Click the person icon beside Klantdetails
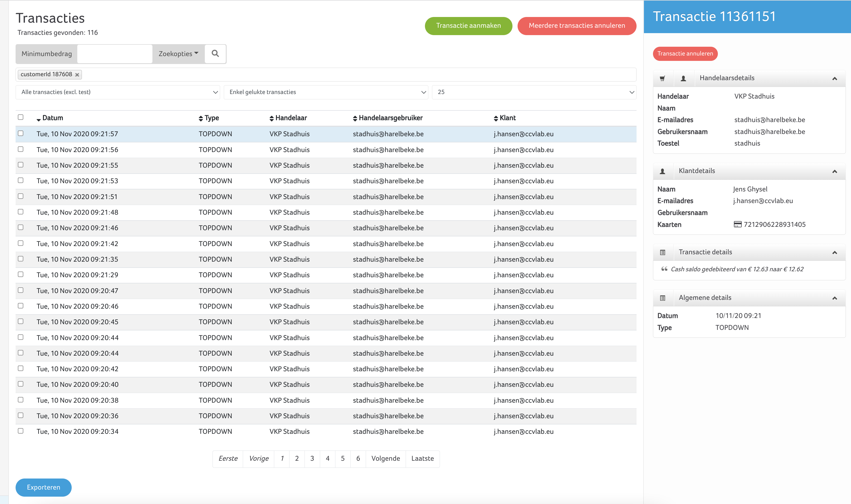The height and width of the screenshot is (504, 851). [662, 171]
